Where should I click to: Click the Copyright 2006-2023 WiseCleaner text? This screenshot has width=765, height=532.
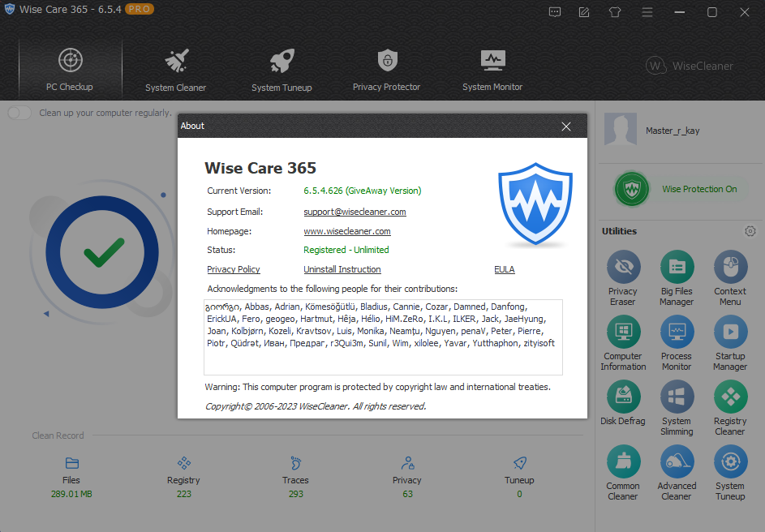point(316,406)
